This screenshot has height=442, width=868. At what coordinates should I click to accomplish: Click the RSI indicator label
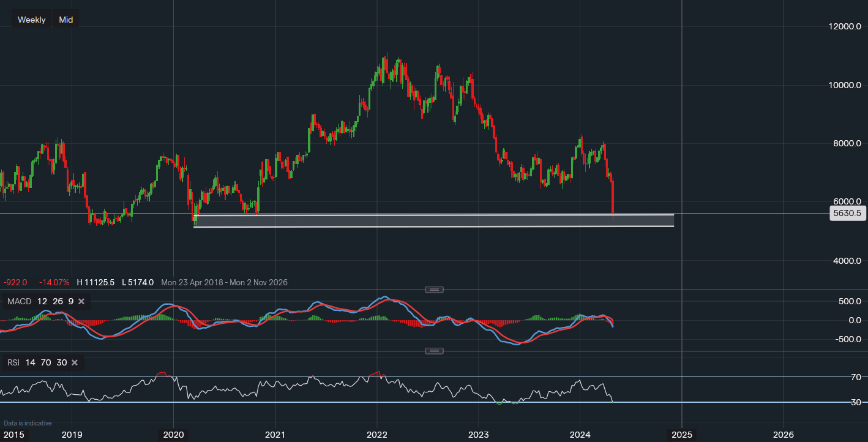tap(13, 362)
